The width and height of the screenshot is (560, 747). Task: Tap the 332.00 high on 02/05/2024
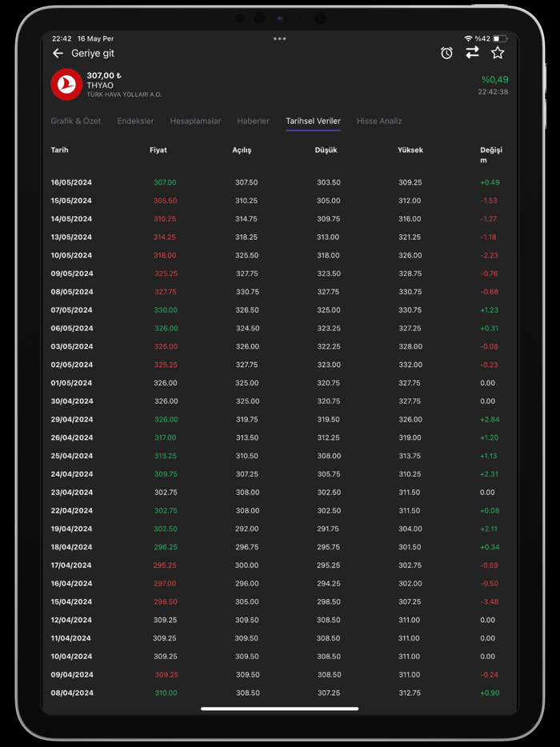(410, 365)
